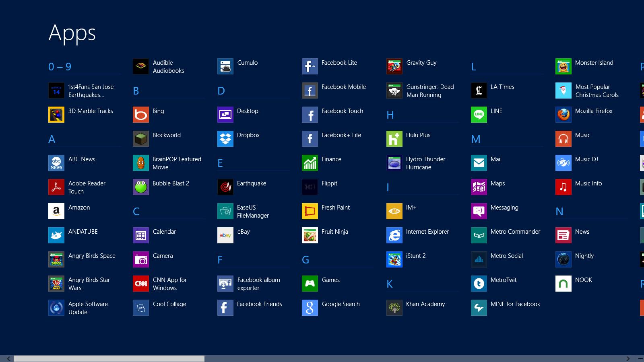
Task: Click the eBay app icon
Action: click(x=225, y=235)
